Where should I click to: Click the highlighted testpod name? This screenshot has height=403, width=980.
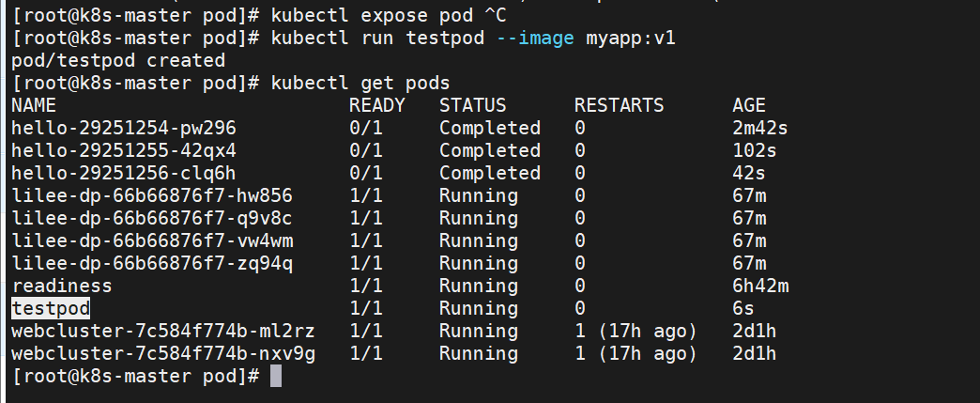(x=51, y=308)
